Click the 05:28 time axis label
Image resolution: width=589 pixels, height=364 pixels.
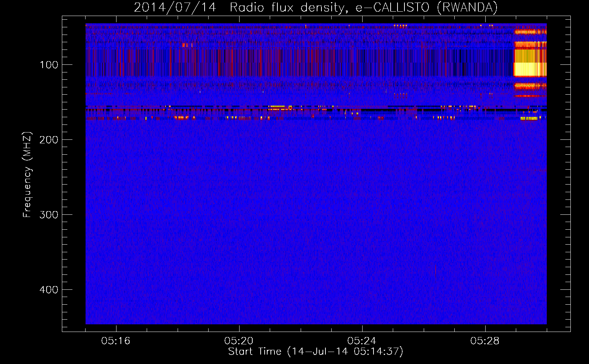click(485, 341)
